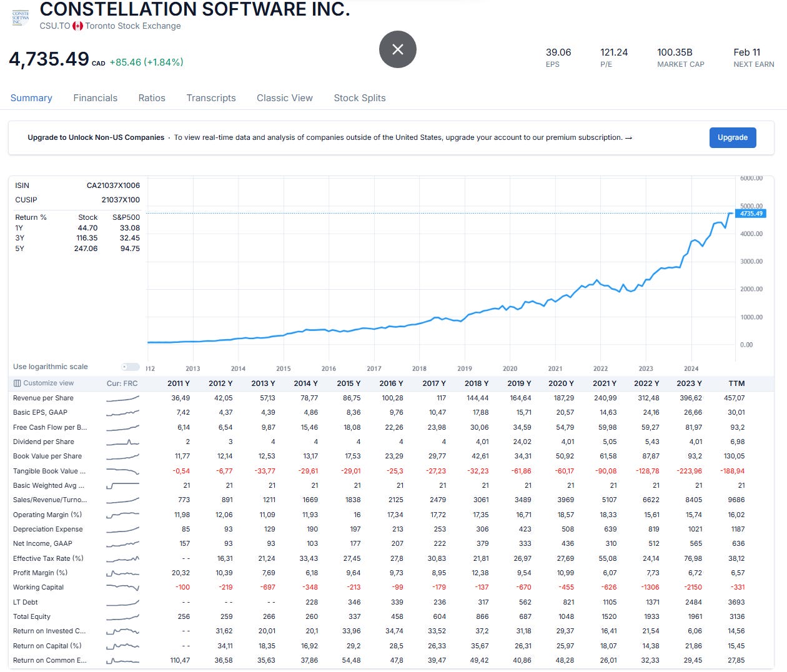Open the Stock Splits tab
Viewport: 787px width, 672px height.
[x=360, y=98]
